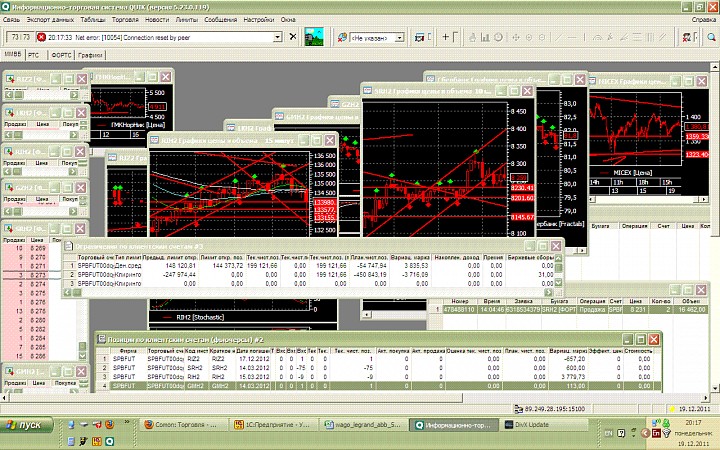Open the Экспорт данных menu
The image size is (720, 450).
[50, 20]
